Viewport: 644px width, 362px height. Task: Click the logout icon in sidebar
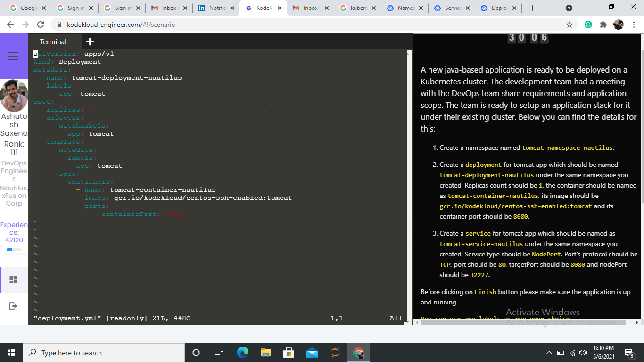tap(13, 306)
